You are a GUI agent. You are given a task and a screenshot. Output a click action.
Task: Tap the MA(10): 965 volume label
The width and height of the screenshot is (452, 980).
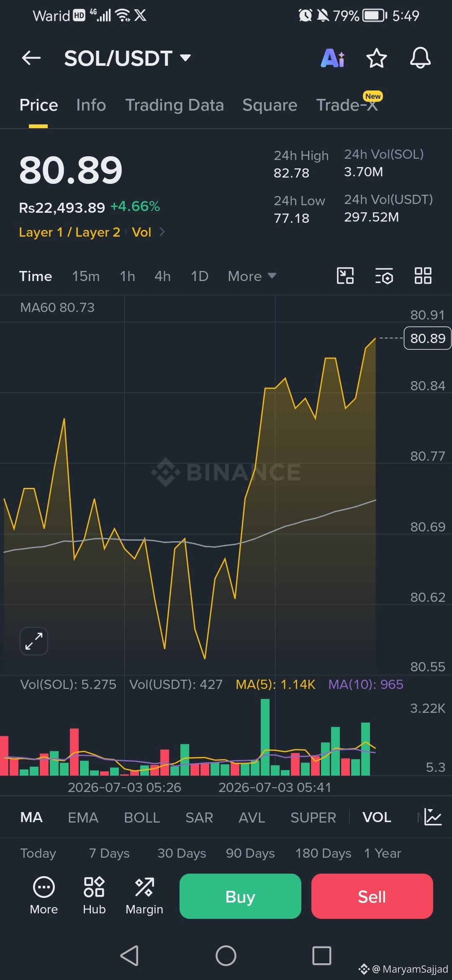(366, 684)
